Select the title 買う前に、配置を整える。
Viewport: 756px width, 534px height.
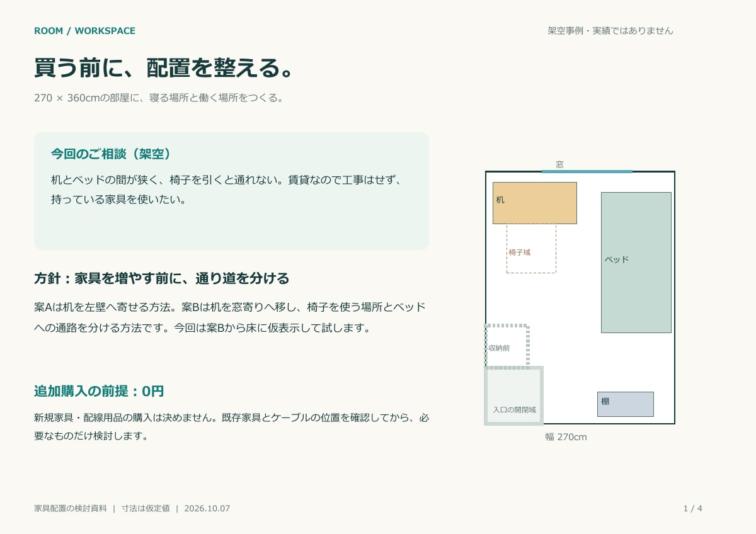(x=164, y=68)
